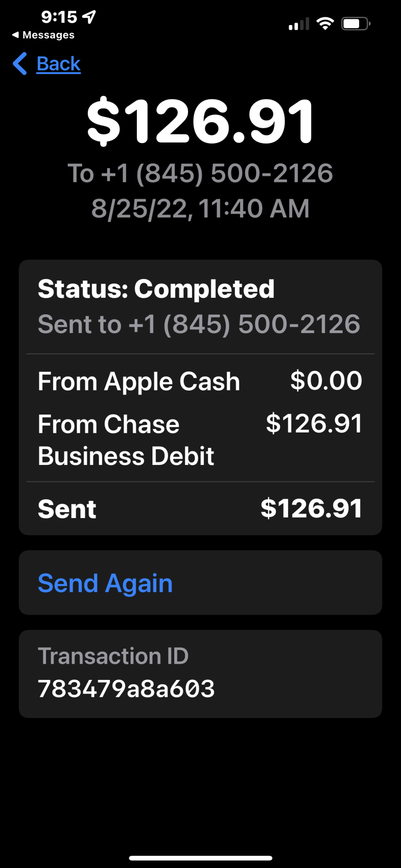Tap Sent to +1 (845) 500-2126 text
The height and width of the screenshot is (868, 401).
click(199, 324)
